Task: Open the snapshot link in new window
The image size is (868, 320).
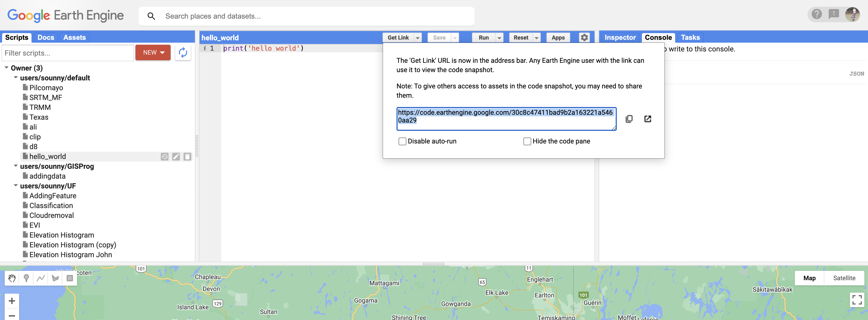Action: [648, 119]
